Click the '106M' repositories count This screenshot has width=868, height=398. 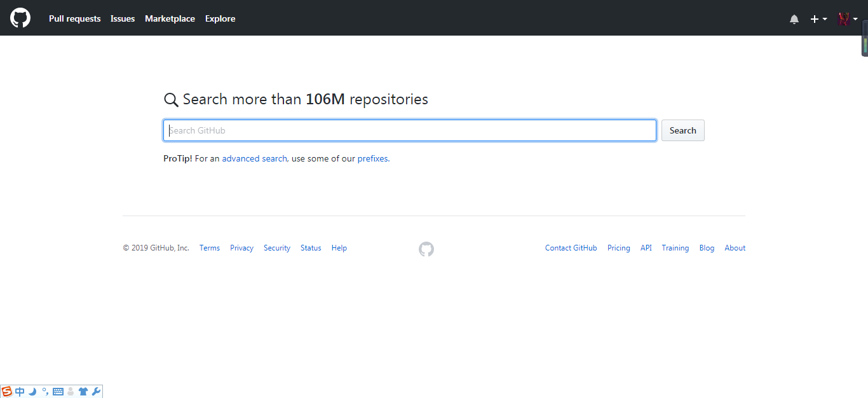point(325,99)
